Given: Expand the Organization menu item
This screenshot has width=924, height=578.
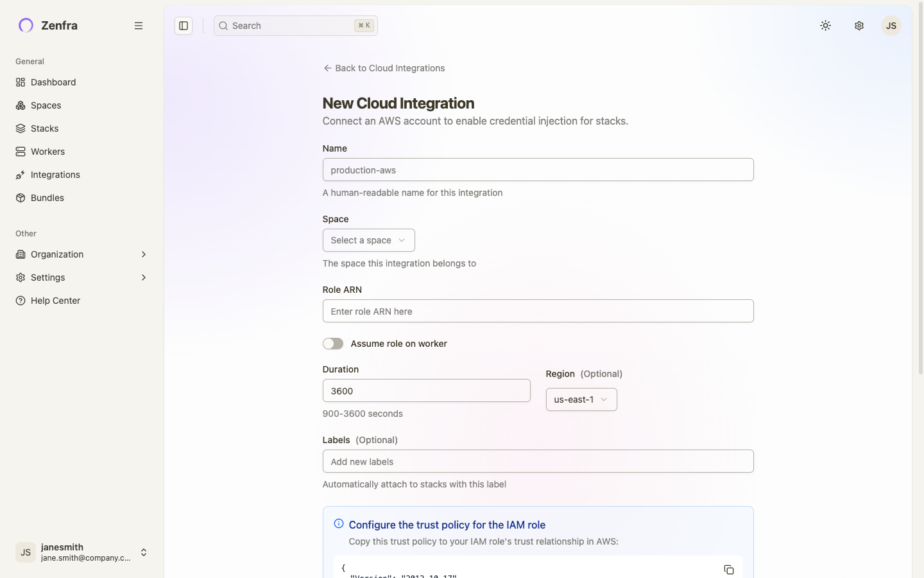Looking at the screenshot, I should click(x=56, y=254).
